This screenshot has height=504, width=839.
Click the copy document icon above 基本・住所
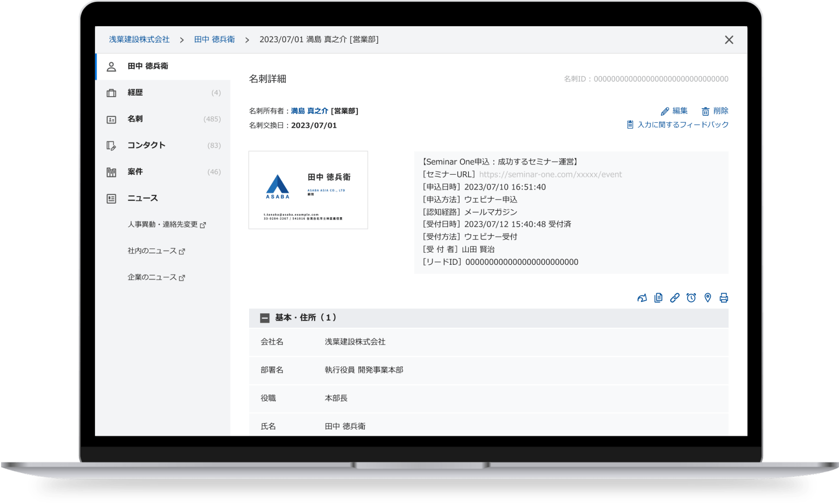(x=658, y=298)
